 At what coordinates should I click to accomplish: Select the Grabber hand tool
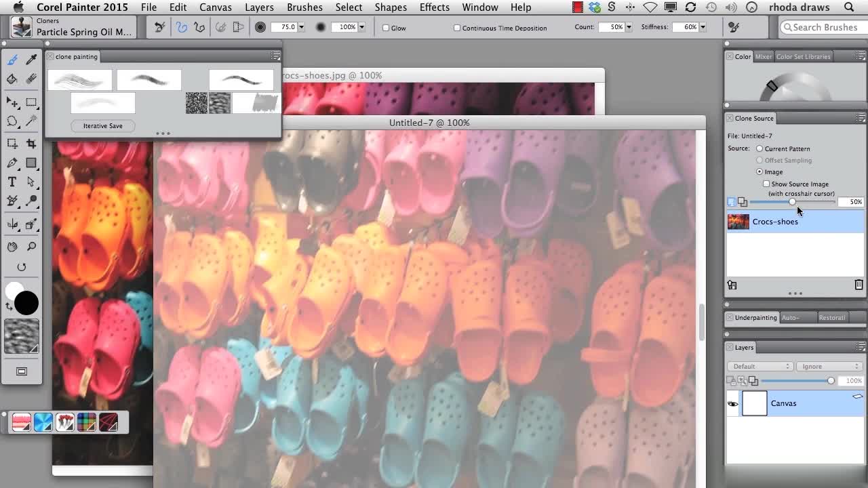12,247
